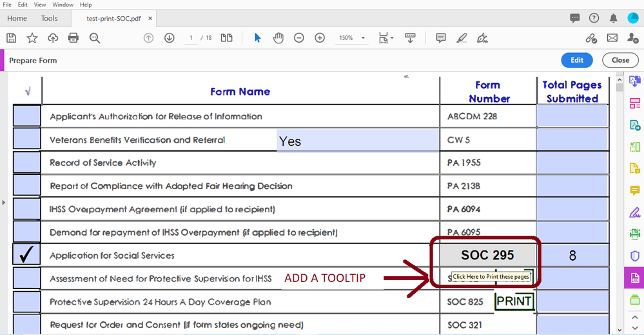Click the Yes text field in Veterans row

[x=358, y=141]
